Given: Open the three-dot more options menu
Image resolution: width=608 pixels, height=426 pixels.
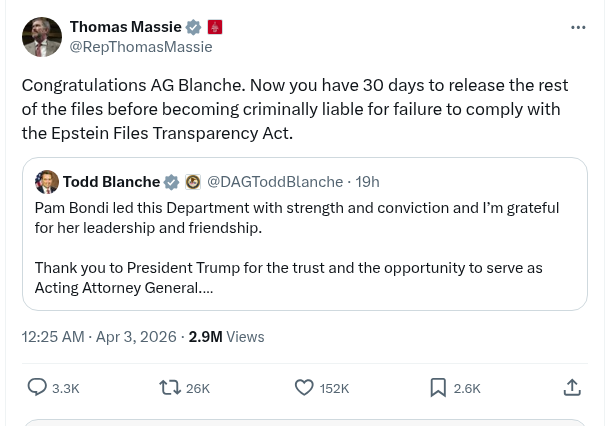Looking at the screenshot, I should [x=578, y=28].
